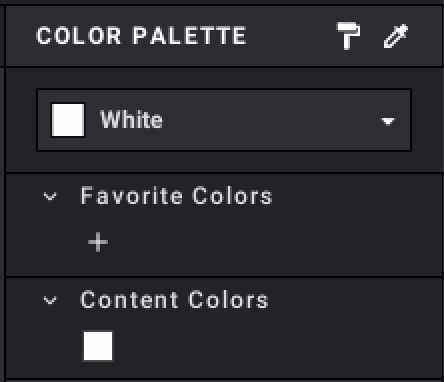Click the COLOR PALETTE panel title
444x382 pixels.
141,36
